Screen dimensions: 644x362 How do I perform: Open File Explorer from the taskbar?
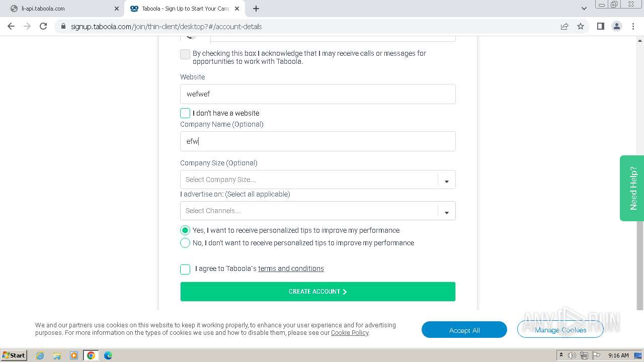57,355
